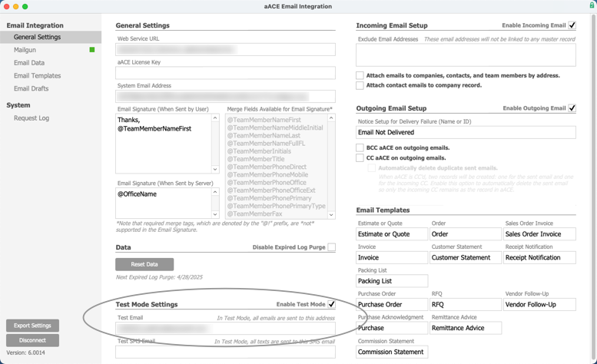597x364 pixels.
Task: Toggle Enable Outgoing Email checkbox
Action: pos(572,108)
